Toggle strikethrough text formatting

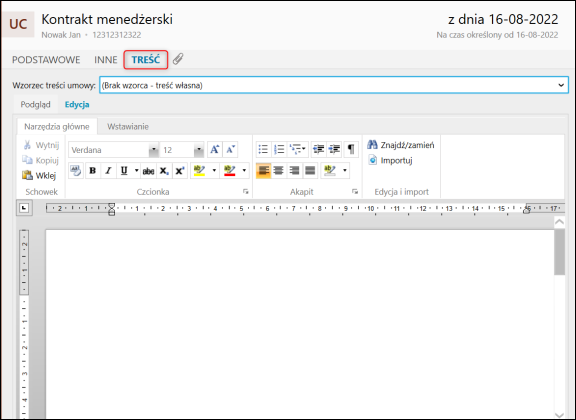[x=148, y=170]
